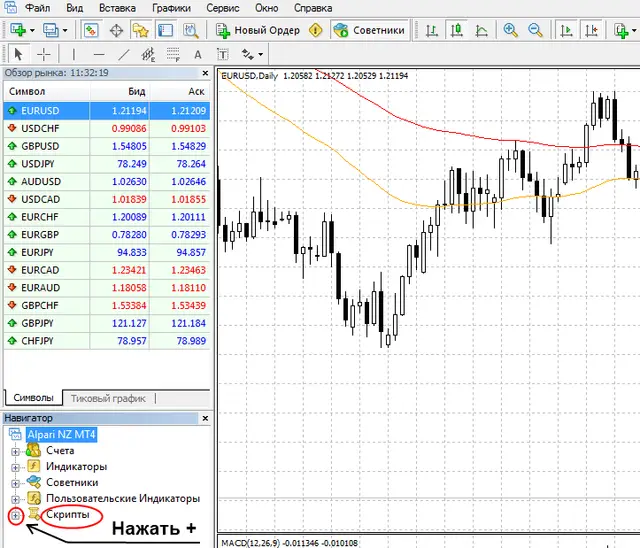Select CHFJPY symbol row
Viewport: 640px width, 548px height.
tap(107, 341)
